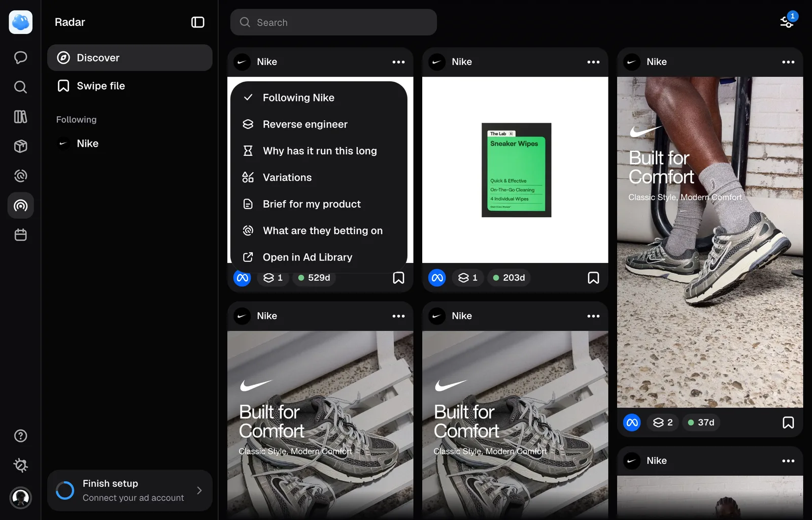Open the settings gear icon
812x520 pixels.
(x=20, y=465)
